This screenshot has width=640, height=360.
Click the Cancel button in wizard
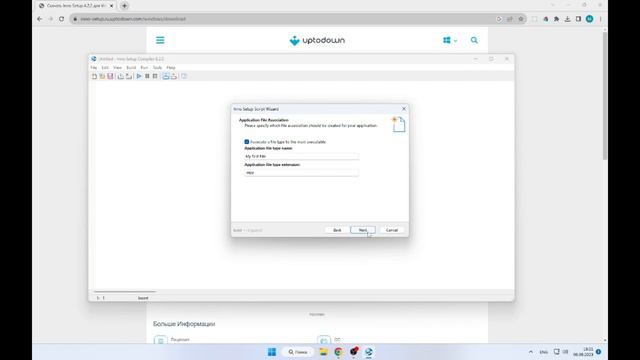(x=392, y=230)
